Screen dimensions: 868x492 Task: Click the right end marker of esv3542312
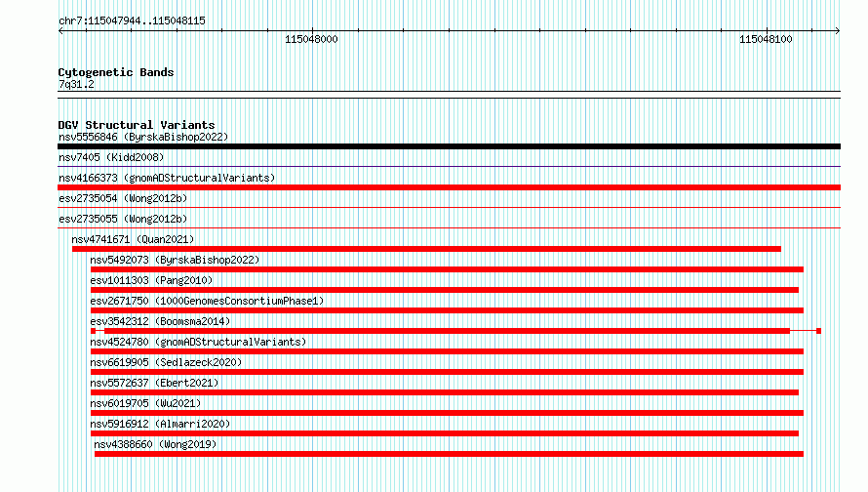point(818,331)
